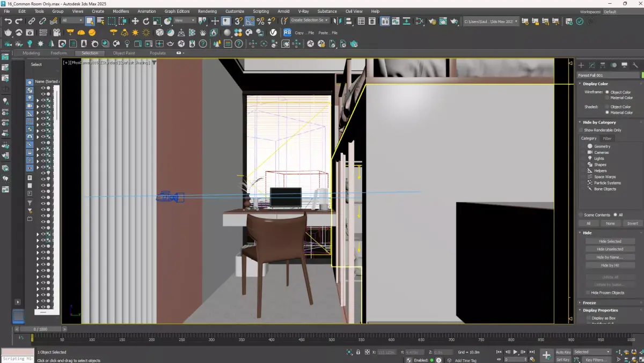Click the Undo arrow icon

point(8,21)
